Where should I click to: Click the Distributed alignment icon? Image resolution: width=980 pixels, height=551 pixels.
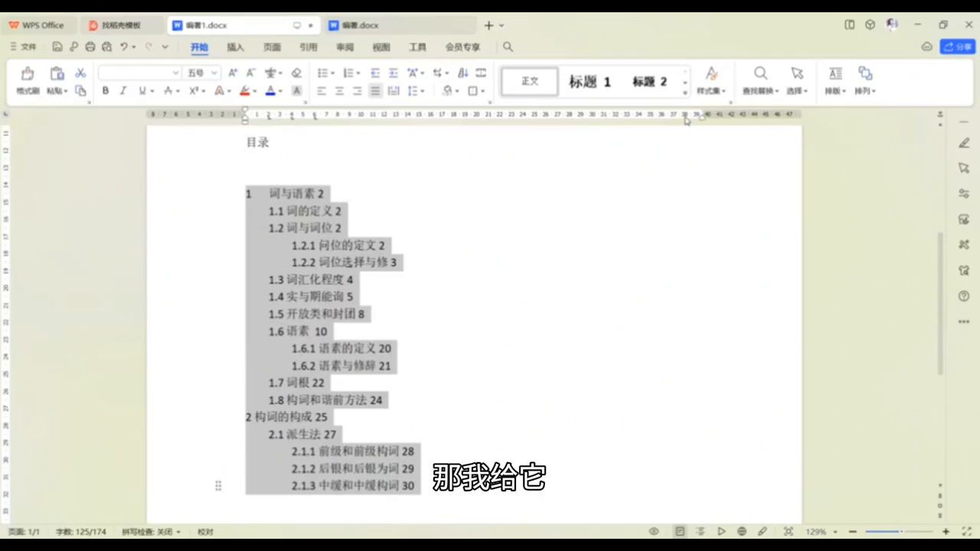pos(393,90)
